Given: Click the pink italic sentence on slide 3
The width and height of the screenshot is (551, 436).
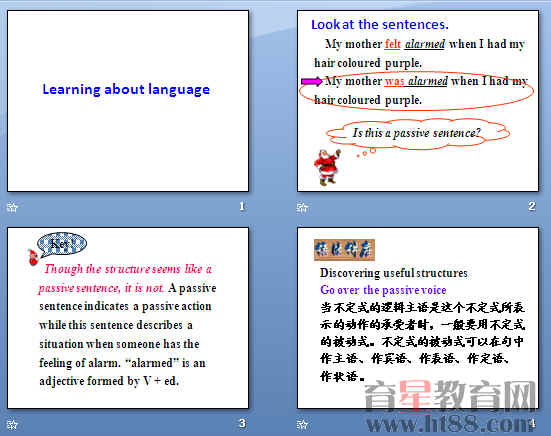Looking at the screenshot, I should [x=126, y=279].
